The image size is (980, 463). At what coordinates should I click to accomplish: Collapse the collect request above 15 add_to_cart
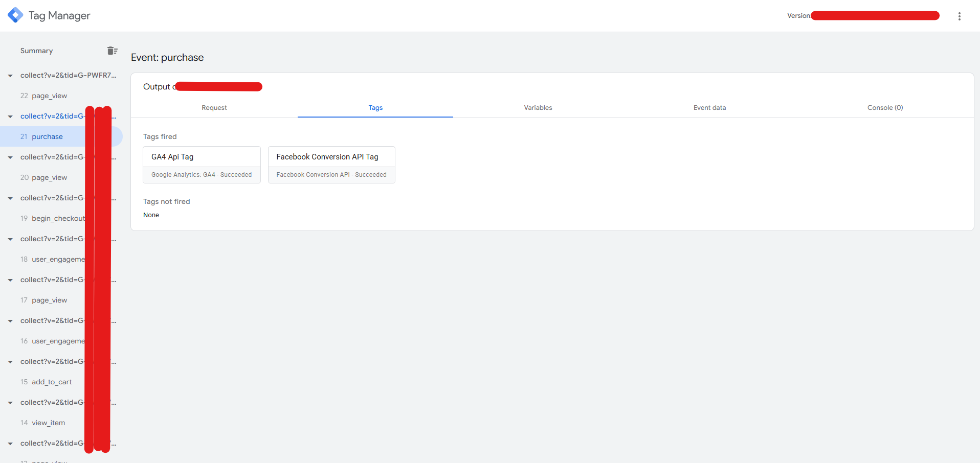(x=10, y=362)
